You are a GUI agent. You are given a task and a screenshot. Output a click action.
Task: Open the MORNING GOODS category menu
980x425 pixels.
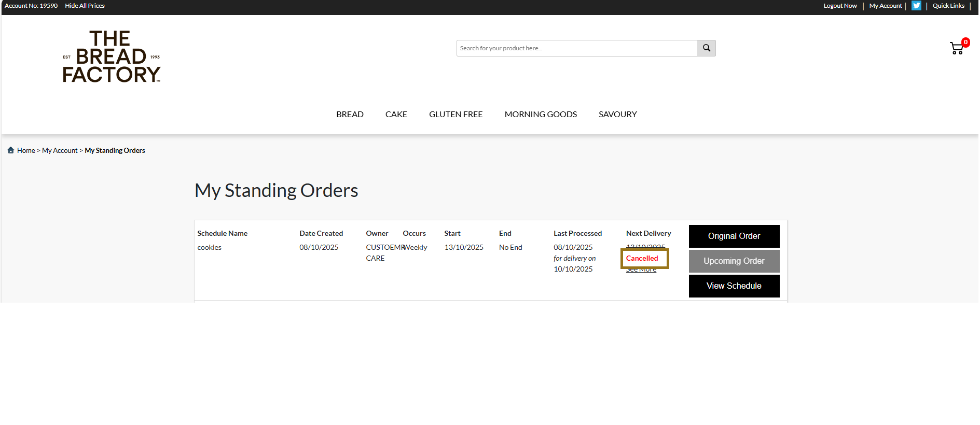541,115
